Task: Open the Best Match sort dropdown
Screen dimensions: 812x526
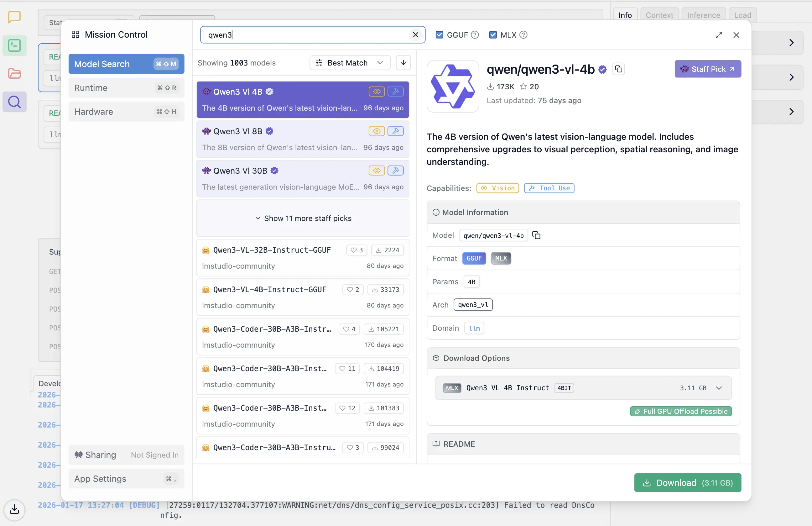Action: pyautogui.click(x=350, y=63)
